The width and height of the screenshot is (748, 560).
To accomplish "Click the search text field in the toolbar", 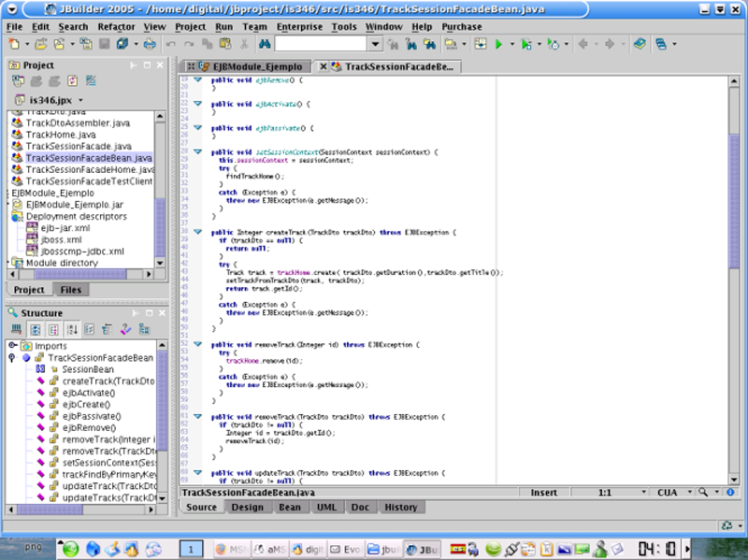I will [x=321, y=44].
